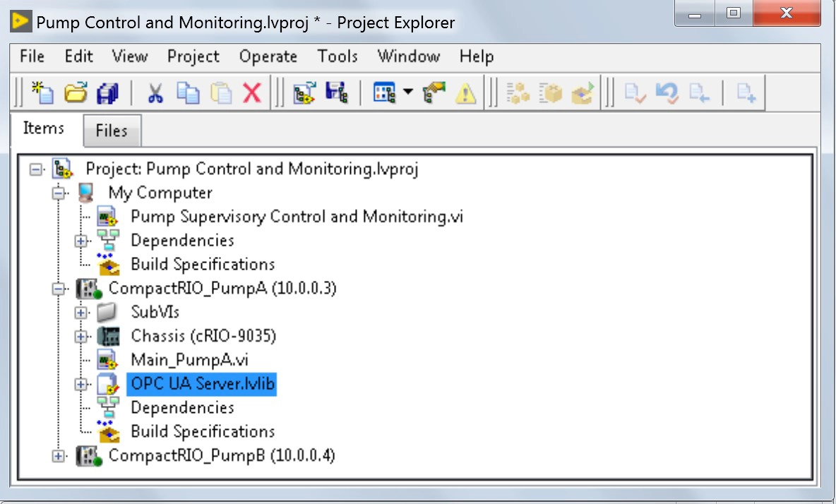Click the Save All toolbar icon
This screenshot has height=504, width=836.
click(x=107, y=93)
